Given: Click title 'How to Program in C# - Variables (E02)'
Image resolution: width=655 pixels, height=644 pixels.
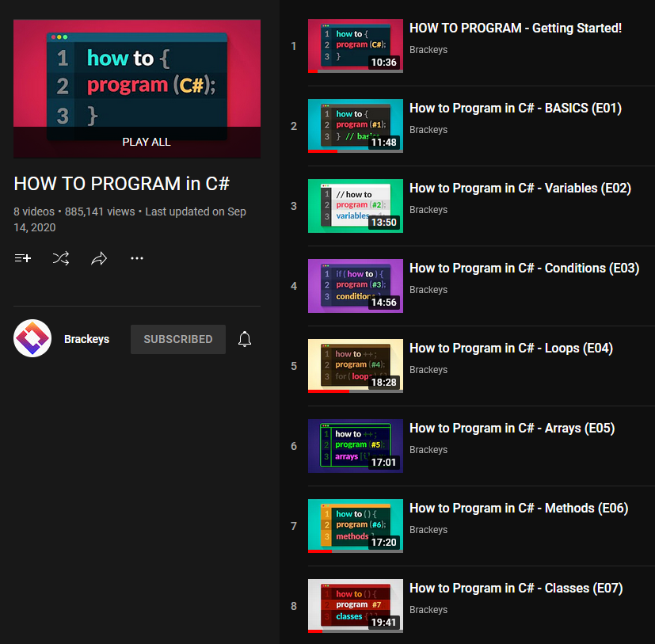Looking at the screenshot, I should coord(520,188).
